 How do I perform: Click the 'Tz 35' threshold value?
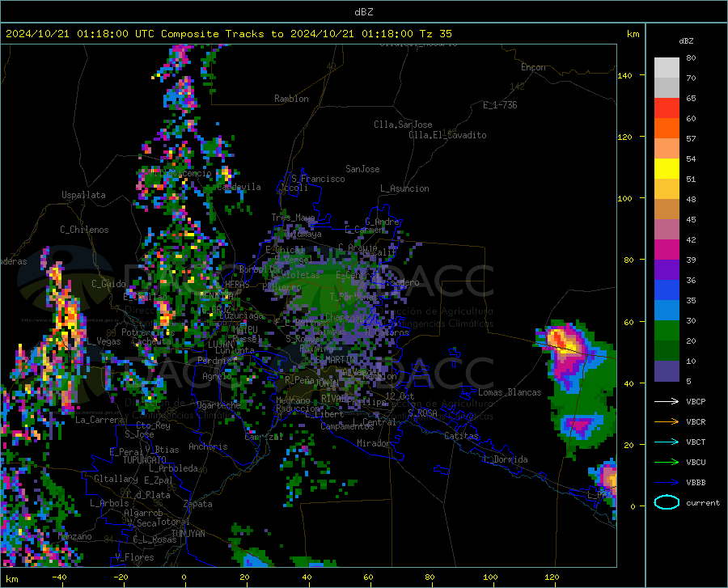435,34
